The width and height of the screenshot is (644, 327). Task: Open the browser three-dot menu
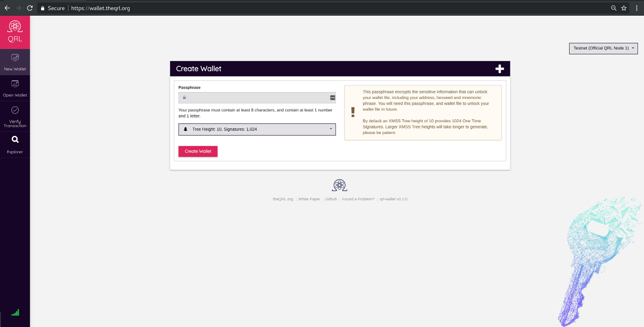pos(637,8)
